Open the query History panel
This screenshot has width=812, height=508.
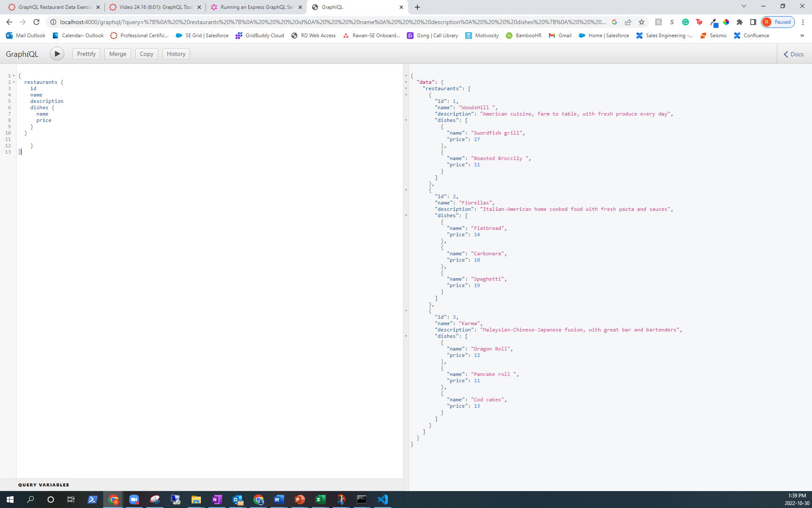tap(176, 54)
